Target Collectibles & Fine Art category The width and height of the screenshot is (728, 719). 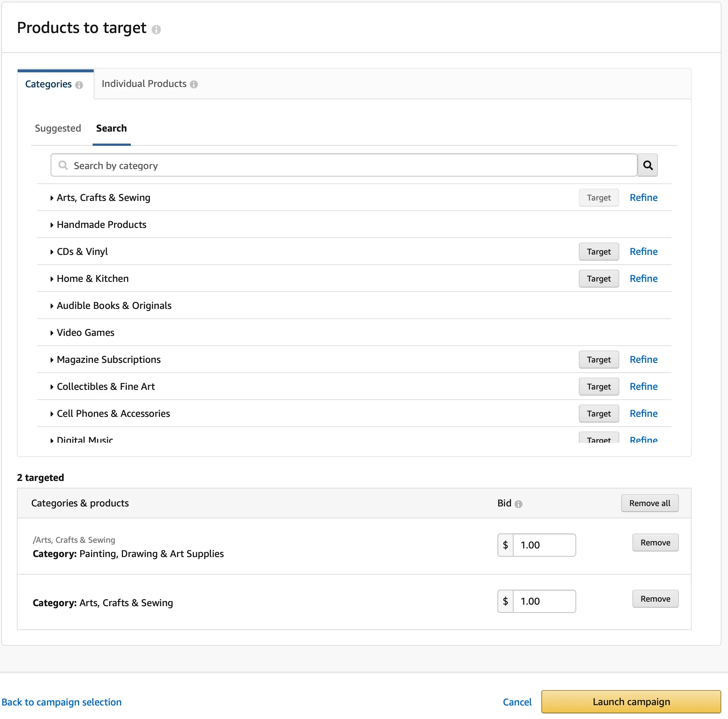599,386
